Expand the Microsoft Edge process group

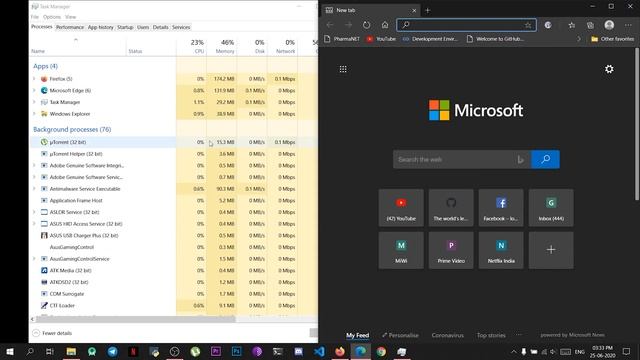point(34,90)
